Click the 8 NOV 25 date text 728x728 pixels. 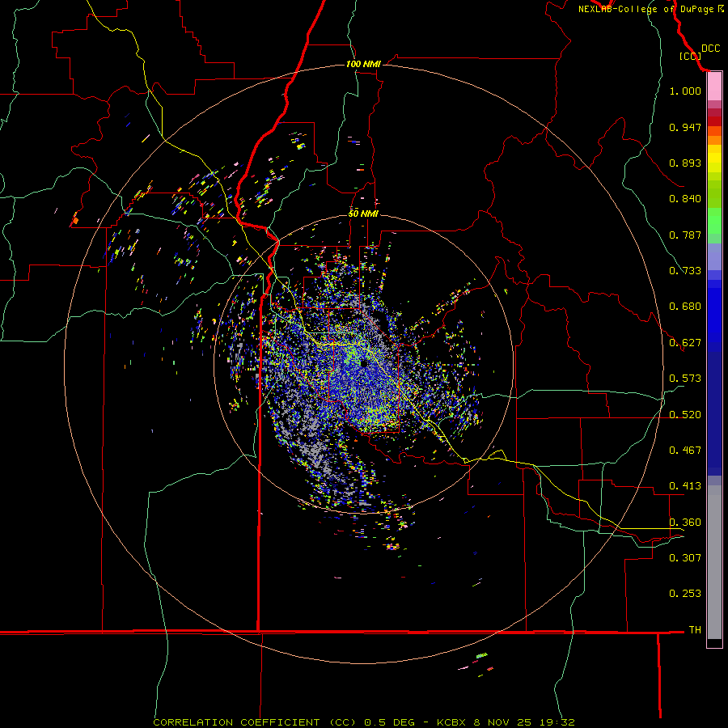tap(504, 722)
